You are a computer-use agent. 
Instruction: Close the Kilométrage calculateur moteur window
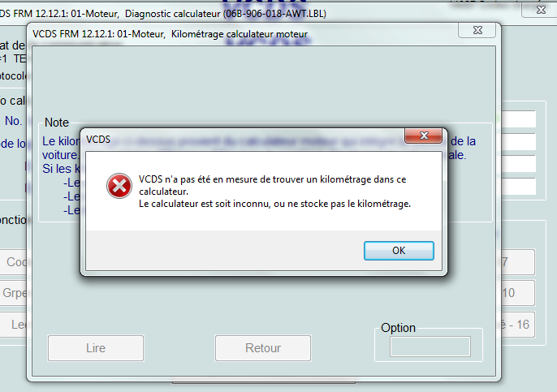477,31
